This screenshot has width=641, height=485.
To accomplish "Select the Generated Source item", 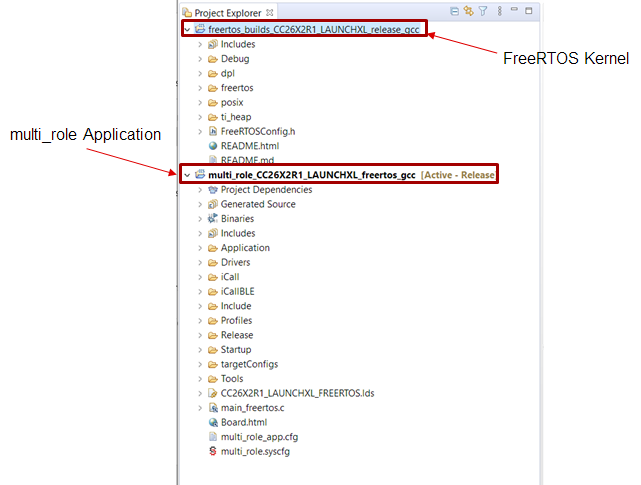I will [258, 204].
